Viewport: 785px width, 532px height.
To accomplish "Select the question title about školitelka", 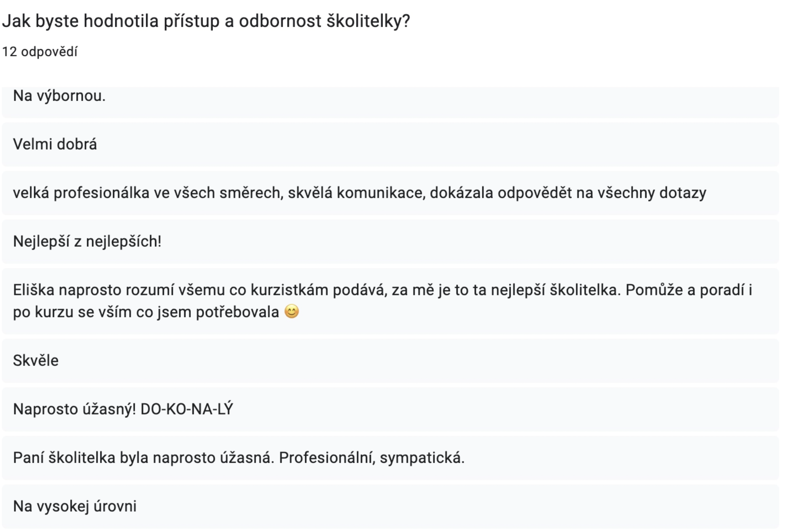I will [206, 21].
